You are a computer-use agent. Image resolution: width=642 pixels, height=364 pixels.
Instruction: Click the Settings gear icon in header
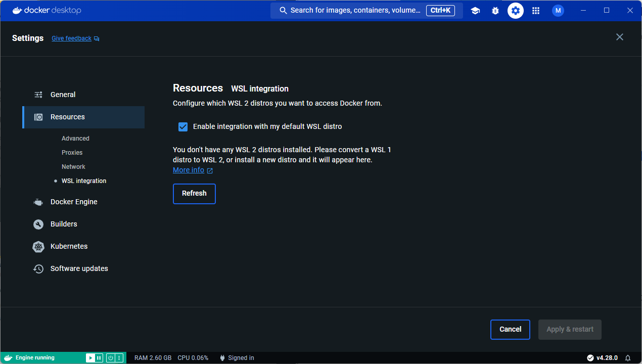click(x=516, y=11)
